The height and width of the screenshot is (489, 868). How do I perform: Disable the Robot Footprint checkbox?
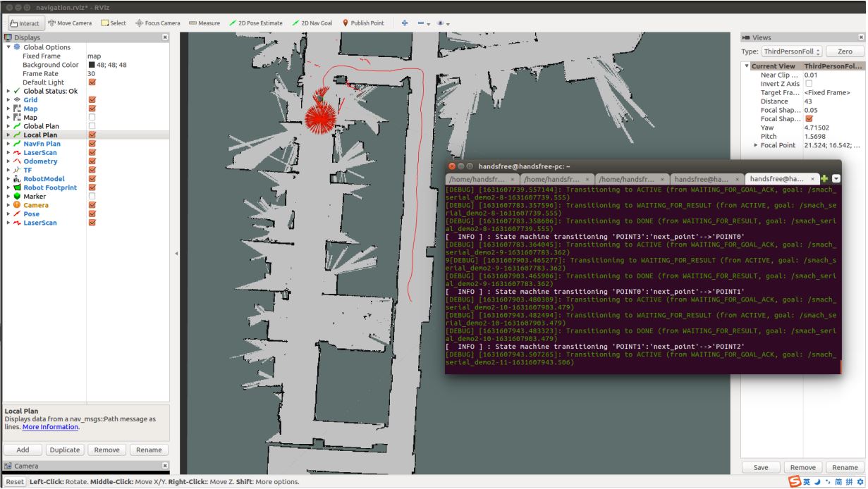tap(92, 187)
